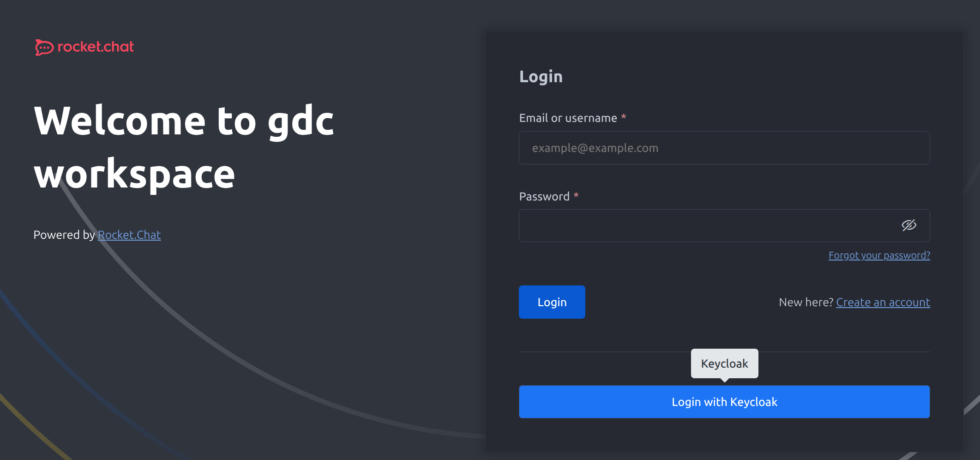Screen dimensions: 980x460
Task: Focus the Email or username field
Action: point(724,148)
